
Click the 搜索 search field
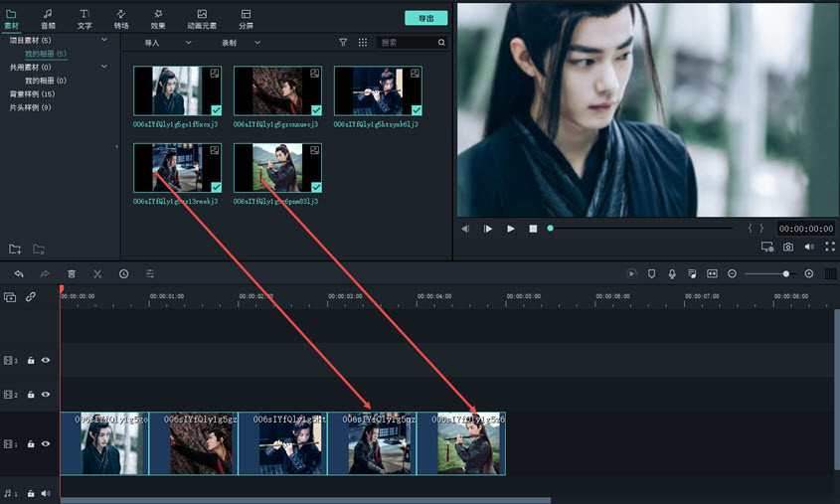pos(406,43)
